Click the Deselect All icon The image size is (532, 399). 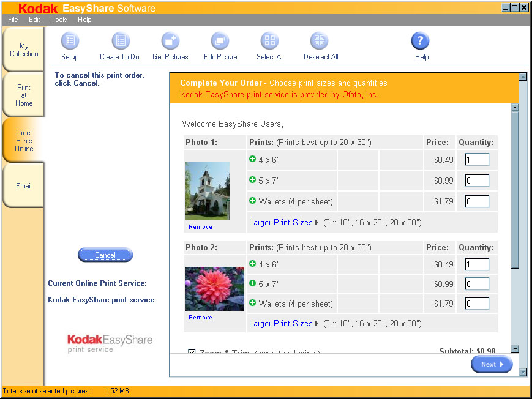(x=320, y=42)
